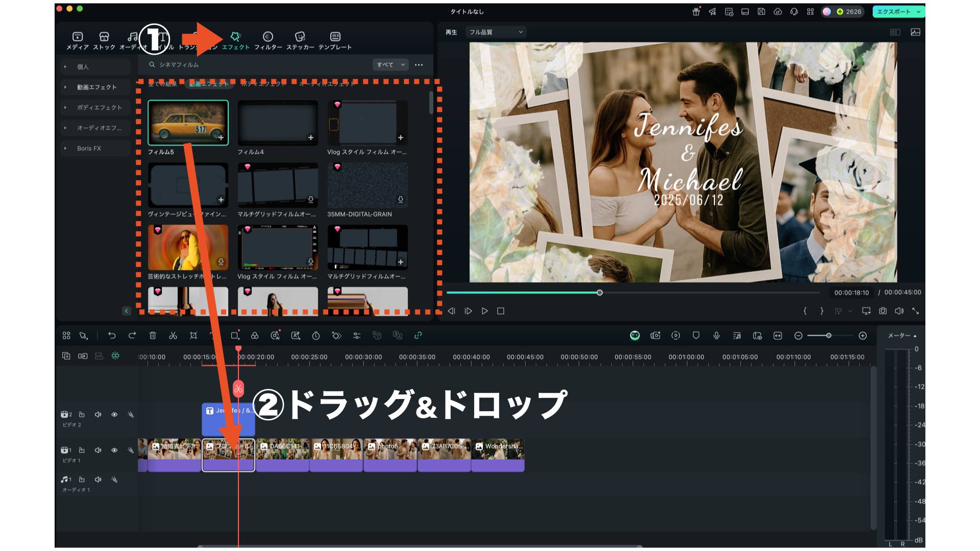Open the テンプレート (Template) tab

335,40
